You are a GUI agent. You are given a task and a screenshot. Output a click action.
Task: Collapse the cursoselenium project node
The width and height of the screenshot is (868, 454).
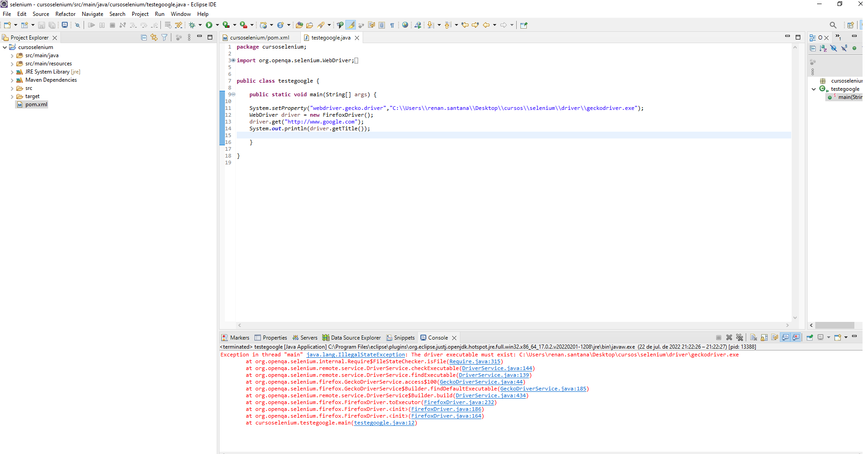coord(5,47)
